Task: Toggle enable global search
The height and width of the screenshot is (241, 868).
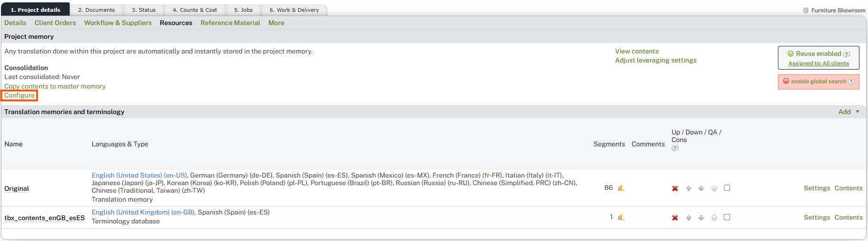Action: pyautogui.click(x=818, y=81)
